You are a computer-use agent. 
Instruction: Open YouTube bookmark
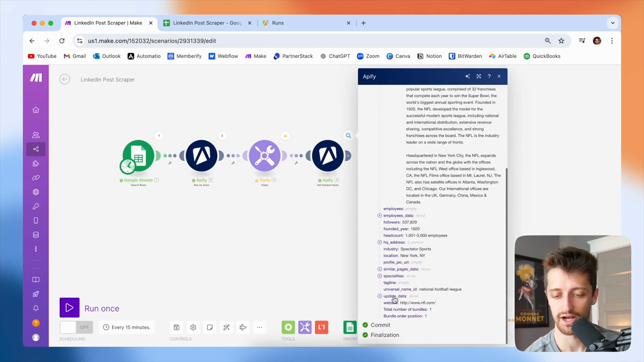point(42,56)
